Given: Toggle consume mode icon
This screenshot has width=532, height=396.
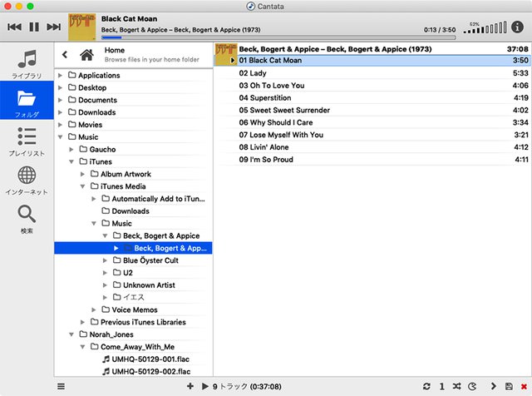Looking at the screenshot, I should pos(472,386).
